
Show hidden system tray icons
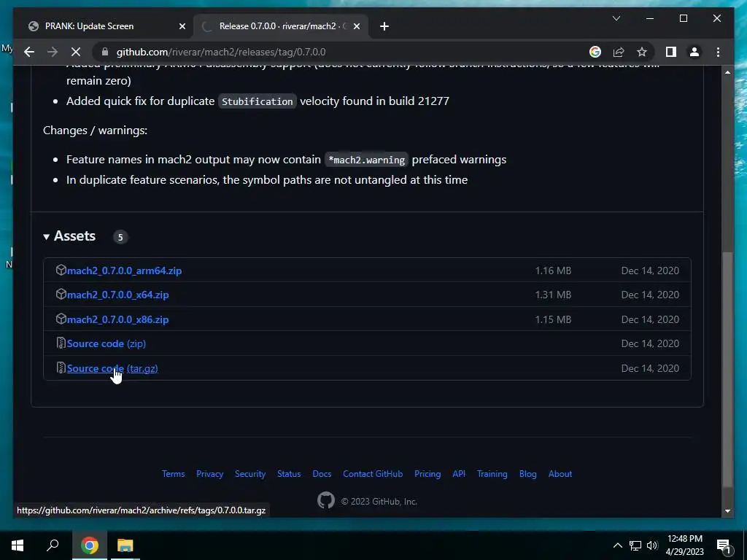point(617,545)
